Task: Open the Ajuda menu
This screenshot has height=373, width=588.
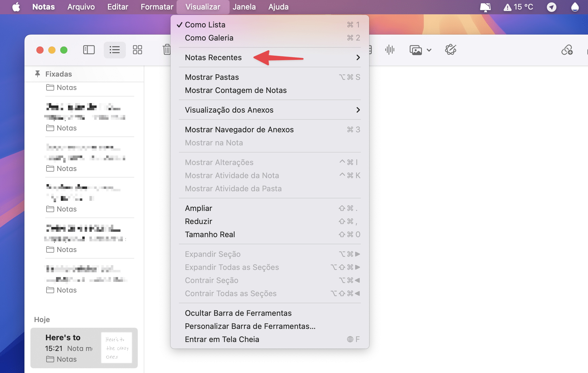Action: (278, 7)
